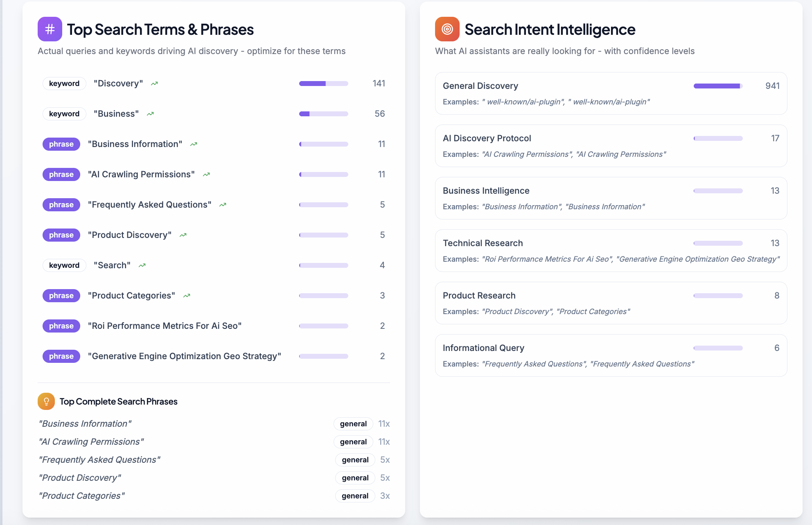The image size is (812, 525).
Task: Click the lightbulb icon beside Top Complete Search Phrases
Action: click(46, 401)
